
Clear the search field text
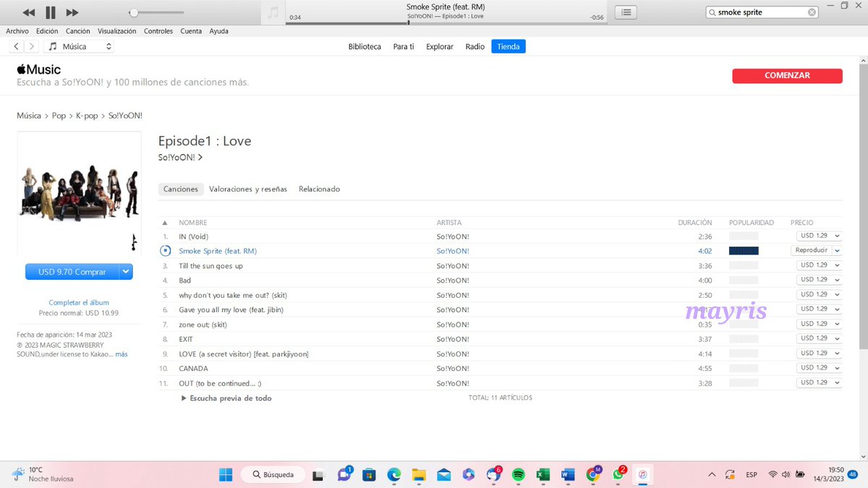pos(812,12)
